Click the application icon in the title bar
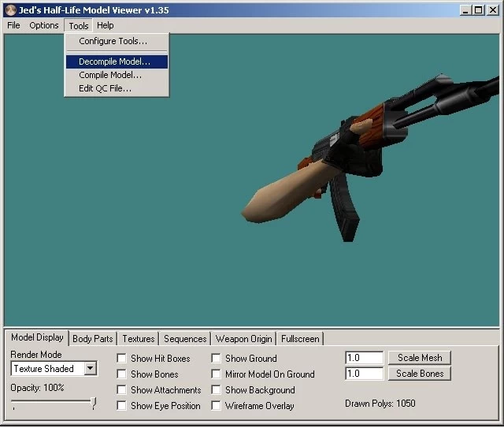This screenshot has width=504, height=428. pos(10,10)
